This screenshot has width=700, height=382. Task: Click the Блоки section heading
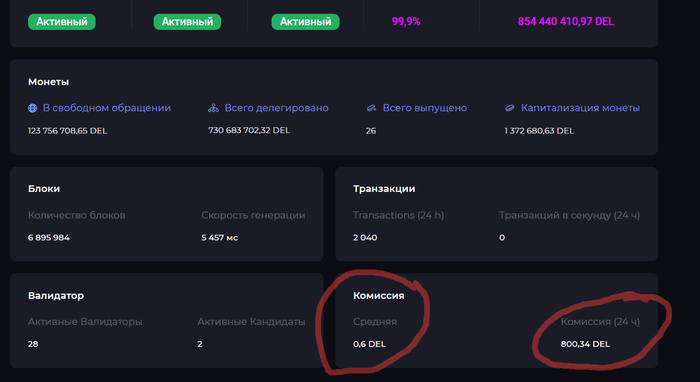(44, 189)
